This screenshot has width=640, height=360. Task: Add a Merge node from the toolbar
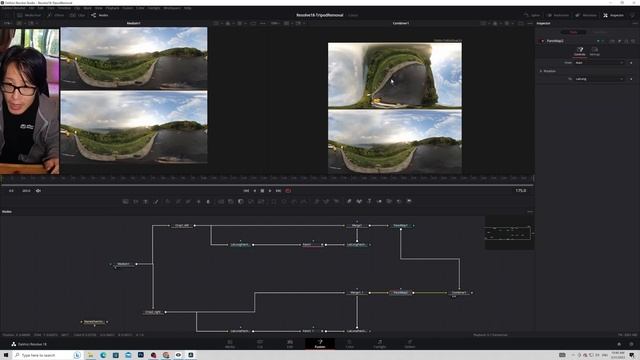click(221, 201)
